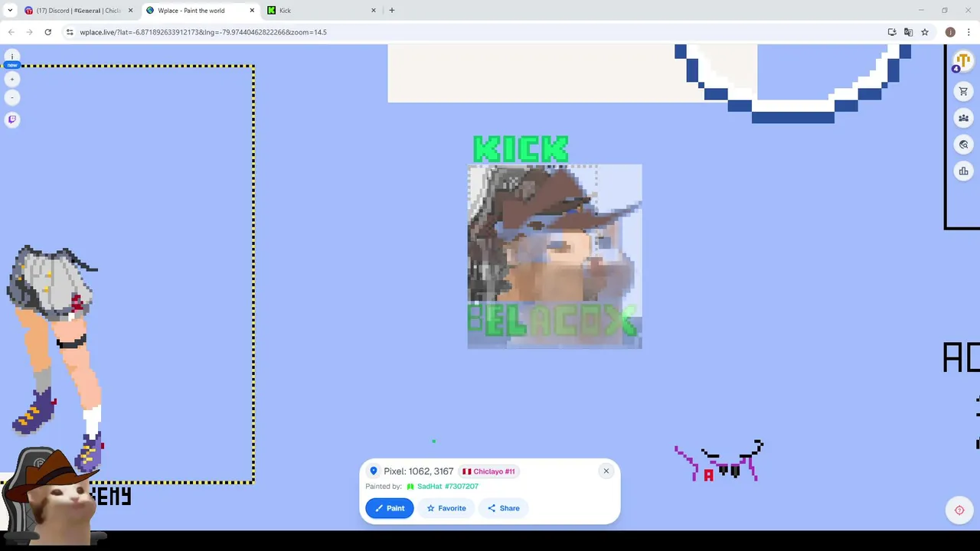
Task: Center map with the locate target button
Action: click(x=959, y=510)
